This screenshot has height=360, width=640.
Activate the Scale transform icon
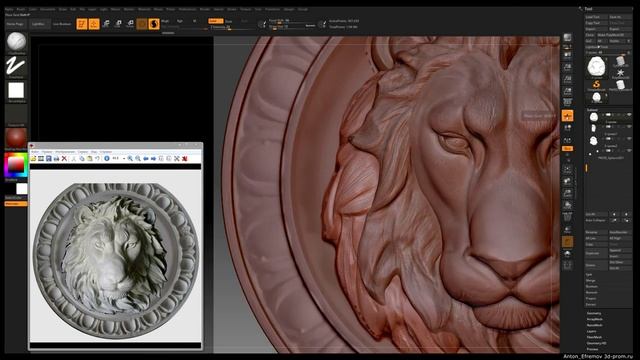[x=118, y=24]
